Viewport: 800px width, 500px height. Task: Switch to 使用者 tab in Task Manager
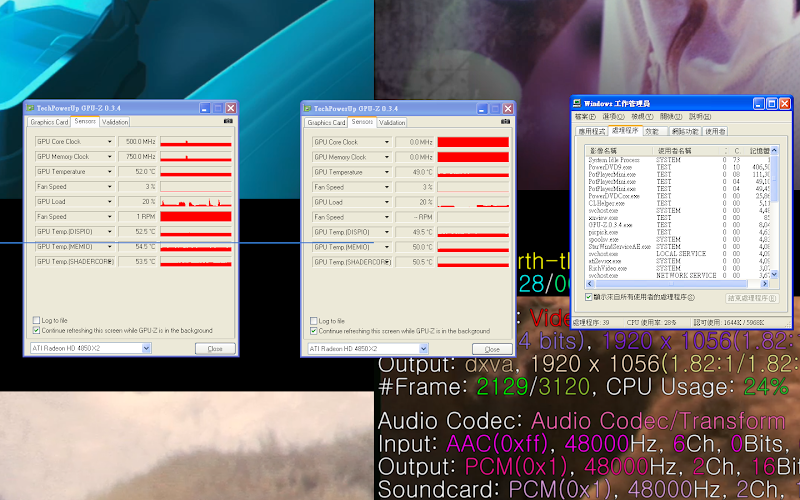click(715, 132)
